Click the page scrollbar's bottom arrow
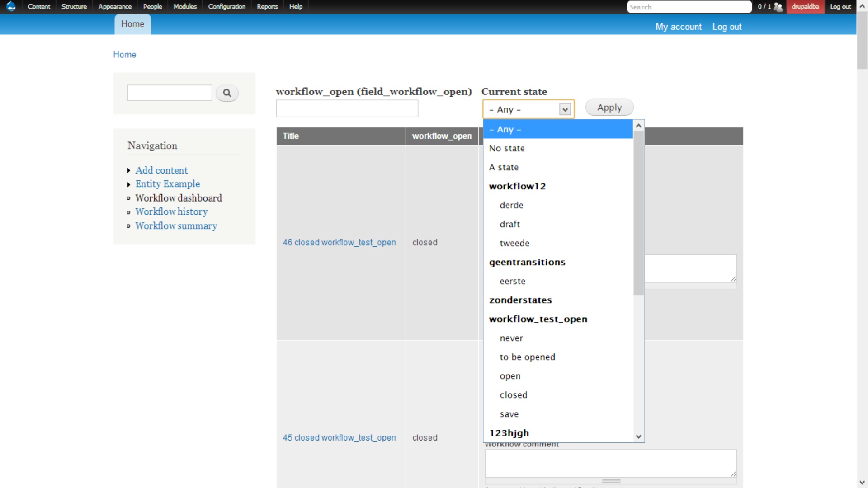Image resolution: width=868 pixels, height=488 pixels. tap(863, 482)
